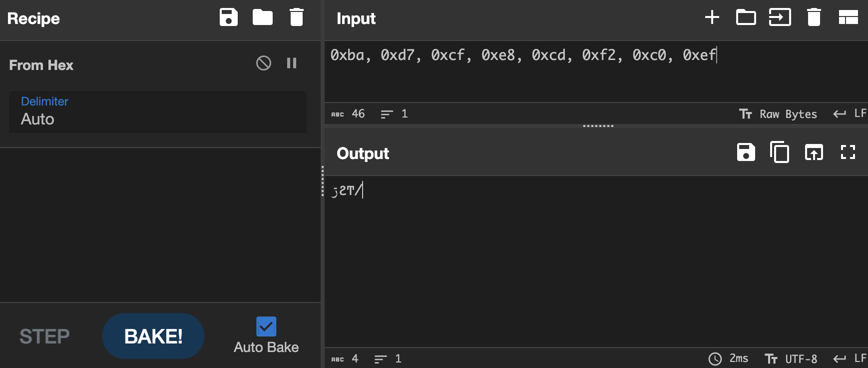The height and width of the screenshot is (368, 868).
Task: Set breakpoint on From Hex
Action: click(292, 63)
